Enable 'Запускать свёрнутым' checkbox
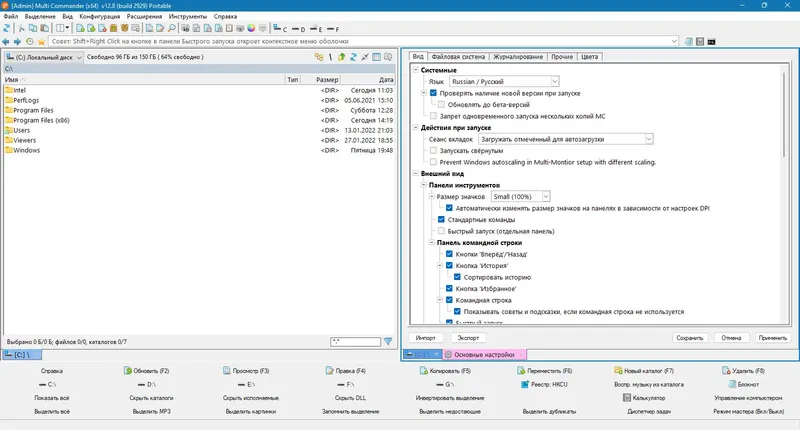 433,150
